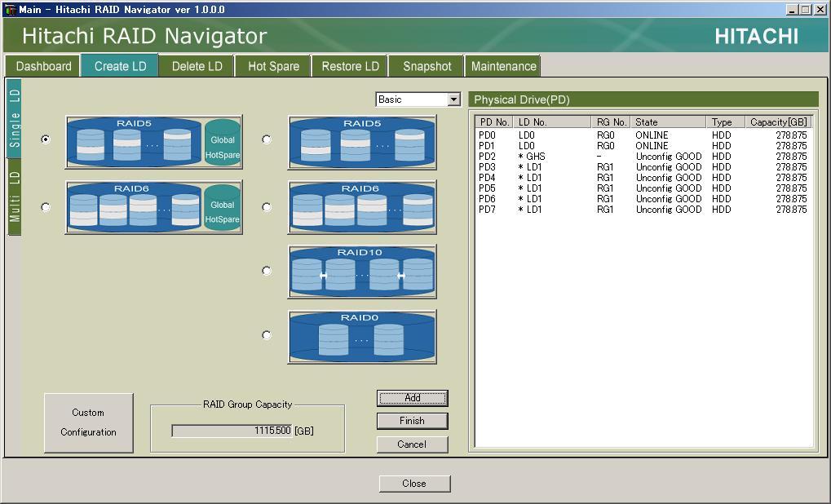
Task: Select the Multi LD vertical tab
Action: coord(15,197)
